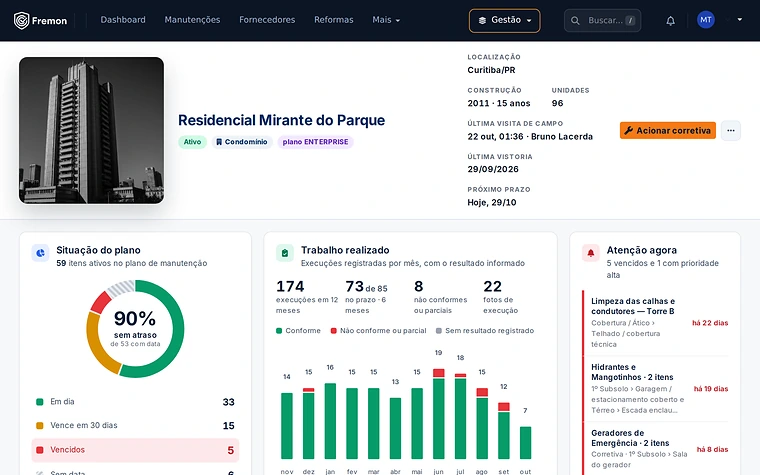Toggle Sem resultado registrado legend
760x475 pixels.
[x=485, y=331]
